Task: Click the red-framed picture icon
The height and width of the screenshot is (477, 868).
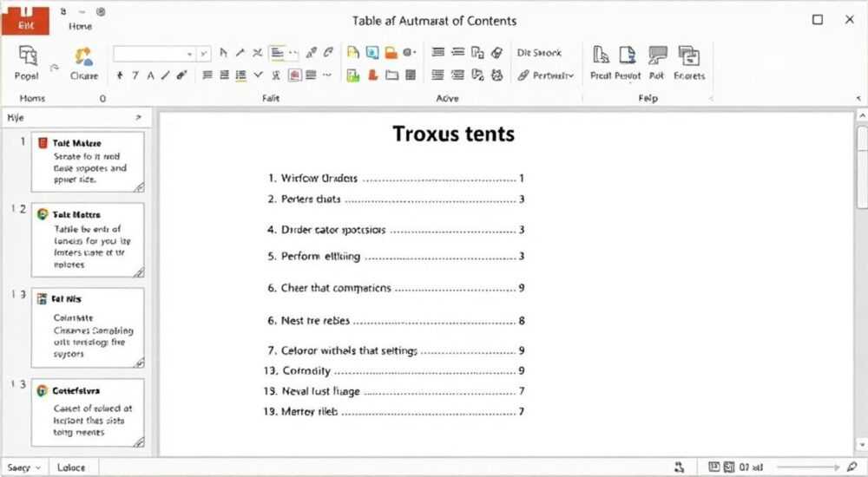Action: [x=295, y=75]
